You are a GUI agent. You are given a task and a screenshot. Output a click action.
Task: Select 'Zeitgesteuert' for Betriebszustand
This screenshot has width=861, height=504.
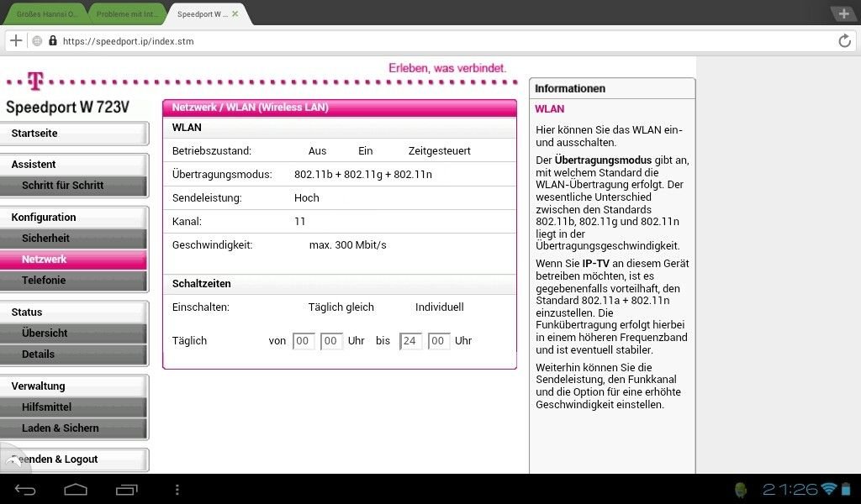[439, 151]
